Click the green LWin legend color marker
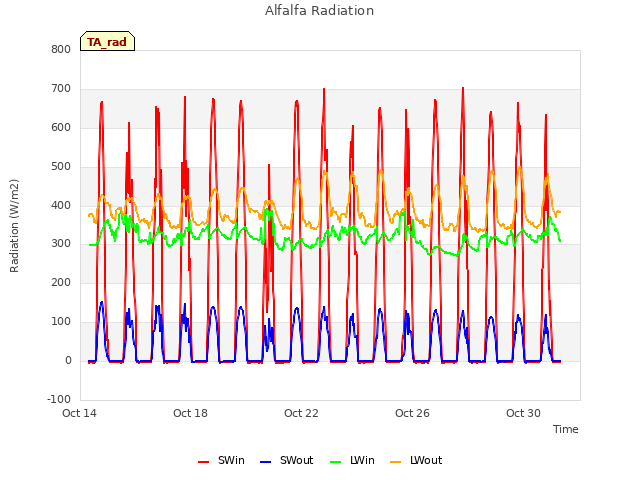The width and height of the screenshot is (640, 480). (x=336, y=462)
